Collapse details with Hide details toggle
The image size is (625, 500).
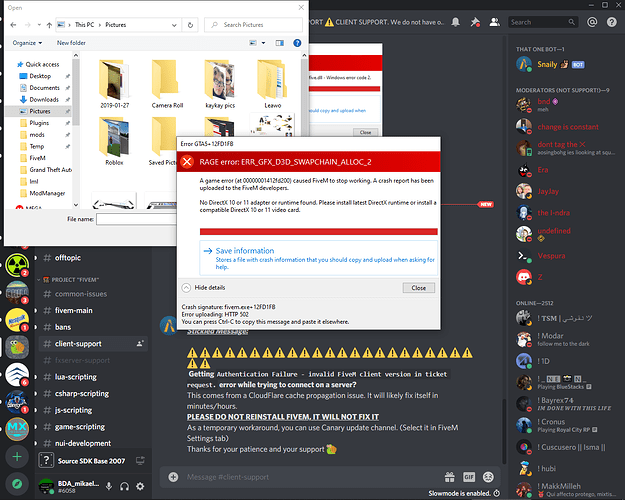coord(203,287)
